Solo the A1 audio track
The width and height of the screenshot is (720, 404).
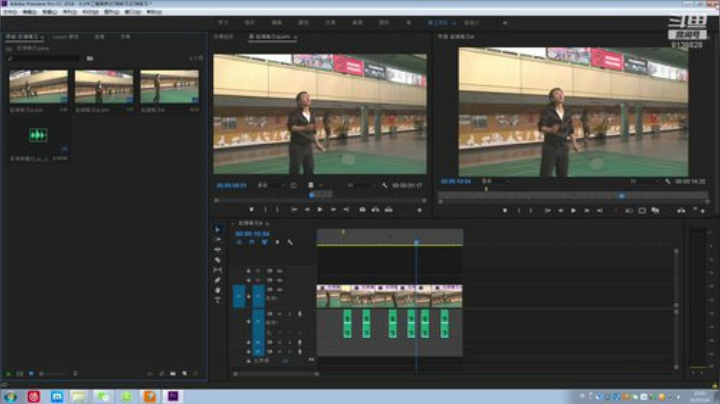pos(289,314)
